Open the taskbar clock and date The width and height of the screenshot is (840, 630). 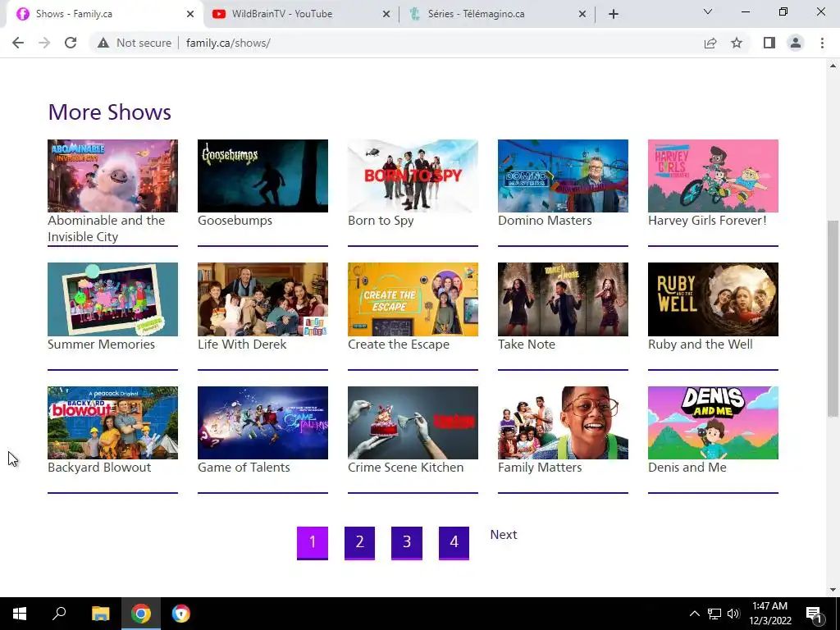click(x=769, y=614)
